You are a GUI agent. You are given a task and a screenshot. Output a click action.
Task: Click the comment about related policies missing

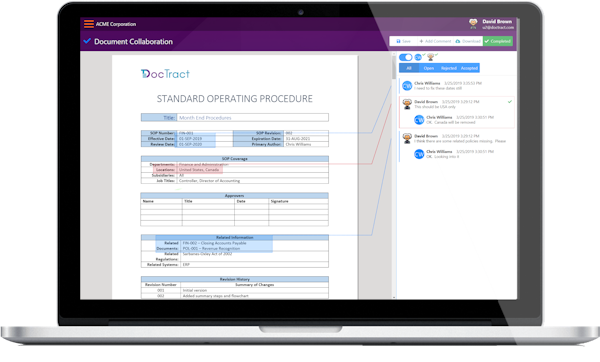(460, 141)
